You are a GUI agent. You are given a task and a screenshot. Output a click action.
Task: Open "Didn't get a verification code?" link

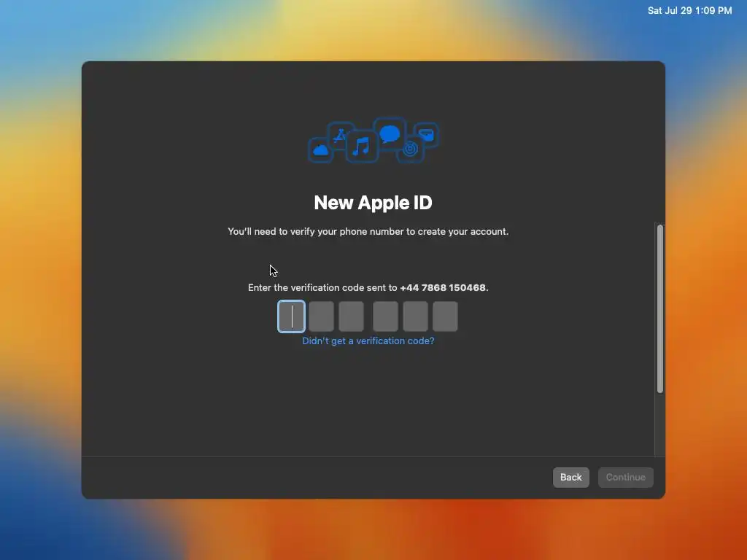point(368,341)
